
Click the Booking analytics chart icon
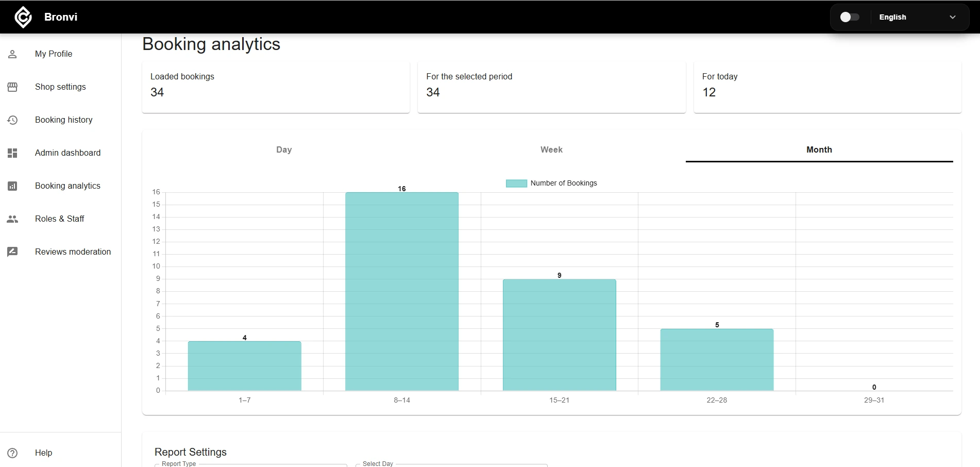pyautogui.click(x=12, y=186)
